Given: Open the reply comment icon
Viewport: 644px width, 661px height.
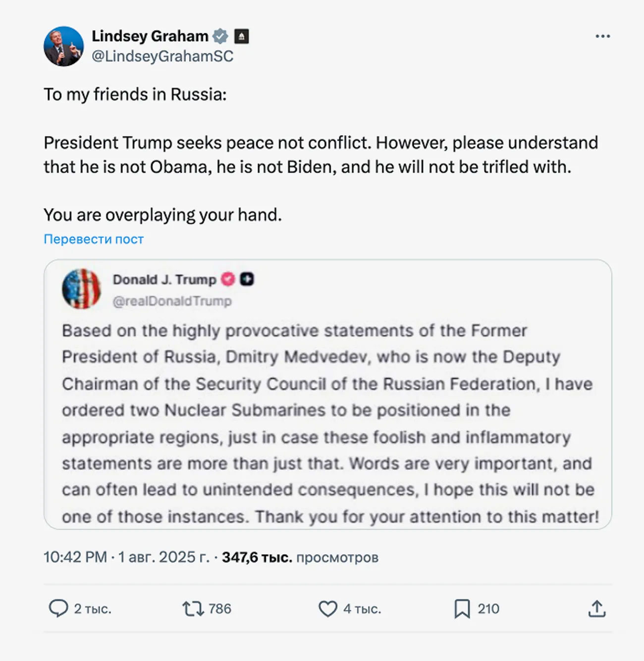Looking at the screenshot, I should point(58,608).
